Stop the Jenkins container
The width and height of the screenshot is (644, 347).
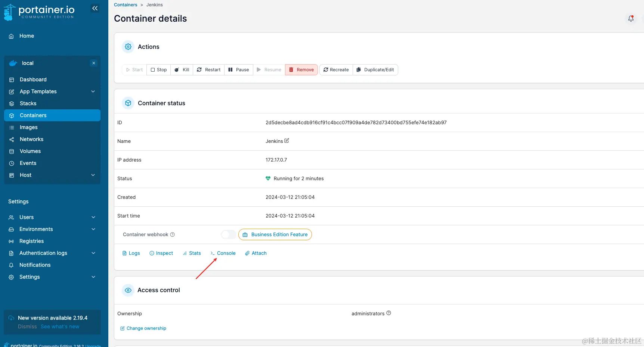pyautogui.click(x=159, y=70)
